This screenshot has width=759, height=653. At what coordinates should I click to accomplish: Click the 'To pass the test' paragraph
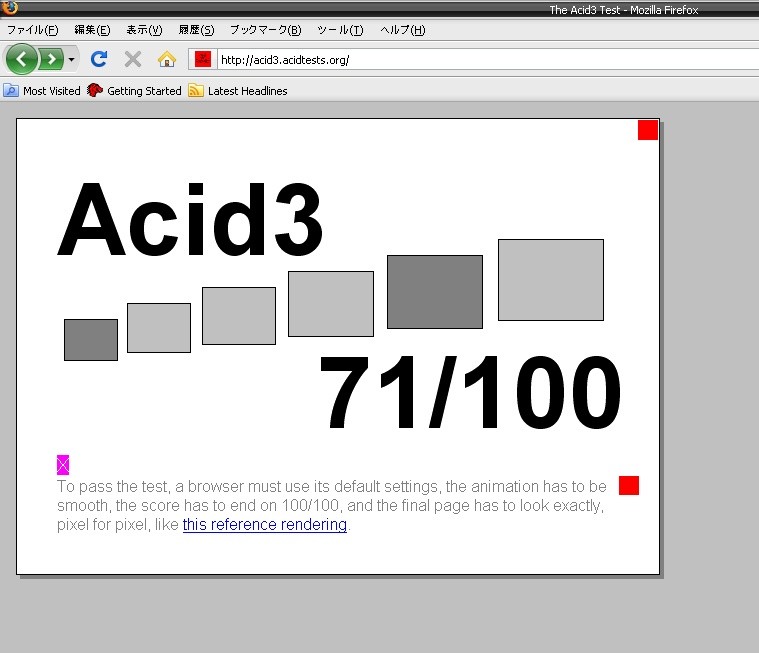point(332,505)
